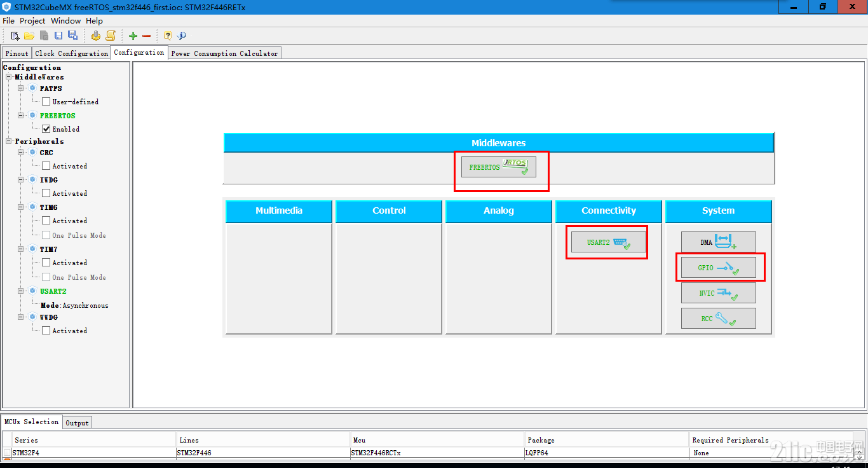
Task: Tick the WWDG Activated checkbox
Action: pyautogui.click(x=46, y=331)
